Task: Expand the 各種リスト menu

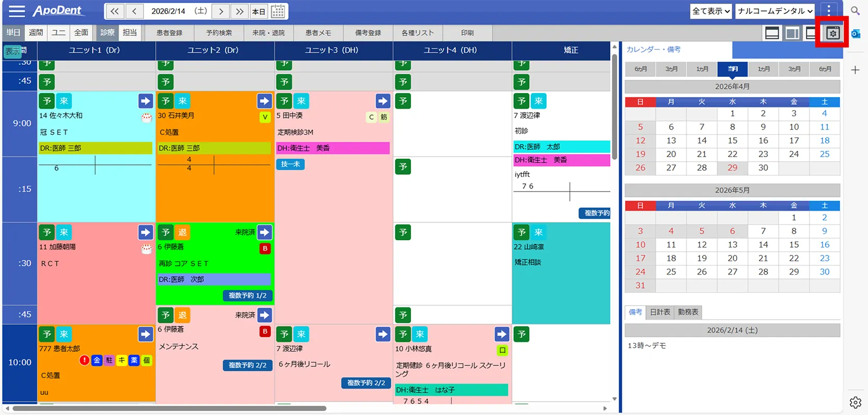Action: click(x=417, y=33)
